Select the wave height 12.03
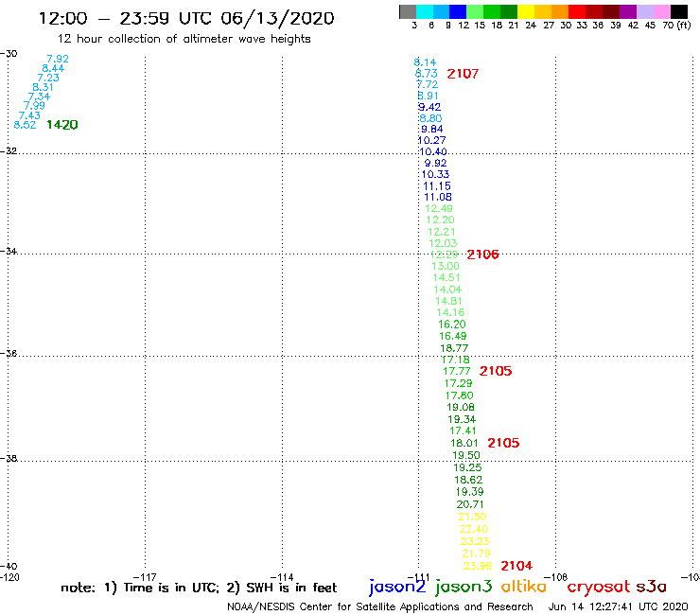The height and width of the screenshot is (615, 700). [x=443, y=243]
